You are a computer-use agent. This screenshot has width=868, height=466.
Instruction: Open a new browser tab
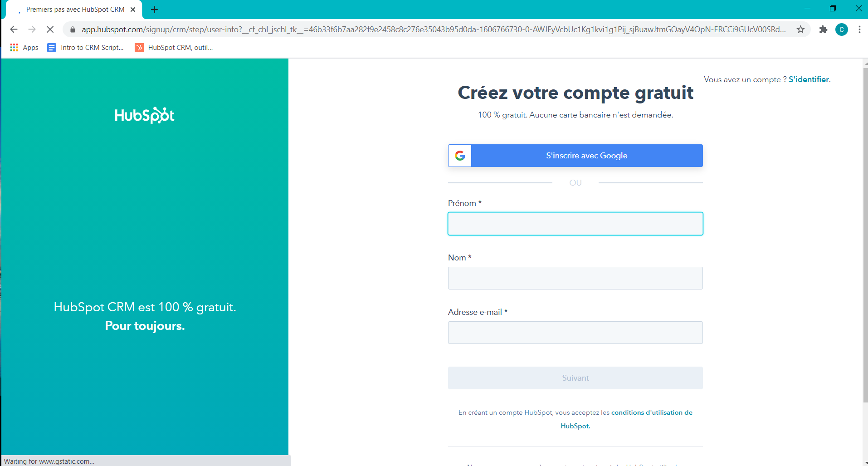coord(154,10)
